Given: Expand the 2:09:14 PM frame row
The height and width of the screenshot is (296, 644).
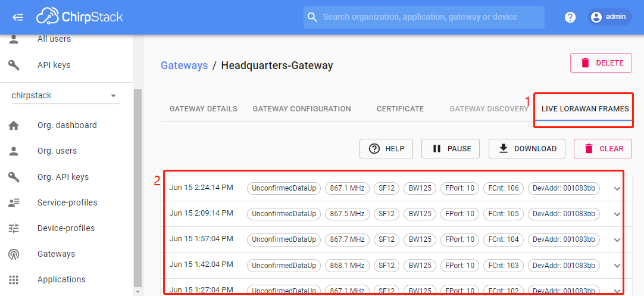Looking at the screenshot, I should click(617, 214).
